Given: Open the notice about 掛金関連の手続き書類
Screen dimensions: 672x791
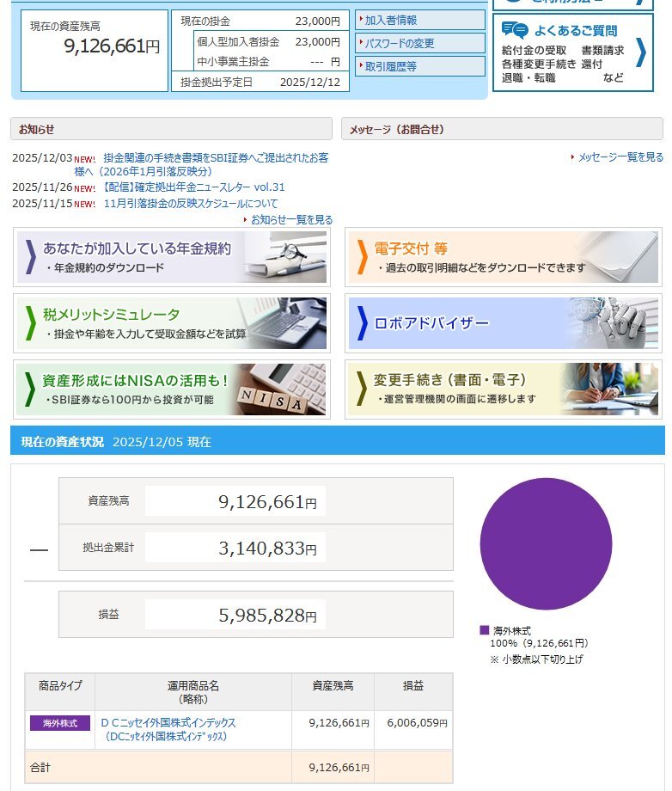Looking at the screenshot, I should tap(202, 164).
